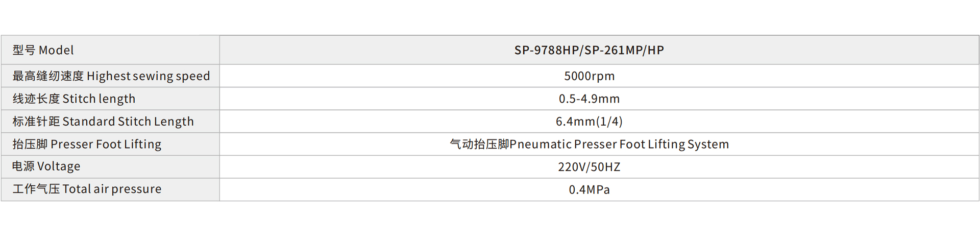Click the English text Total air pressure

[112, 189]
